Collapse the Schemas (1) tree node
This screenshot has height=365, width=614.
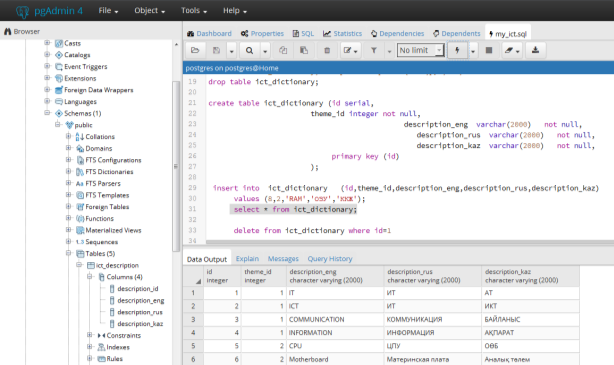point(47,113)
